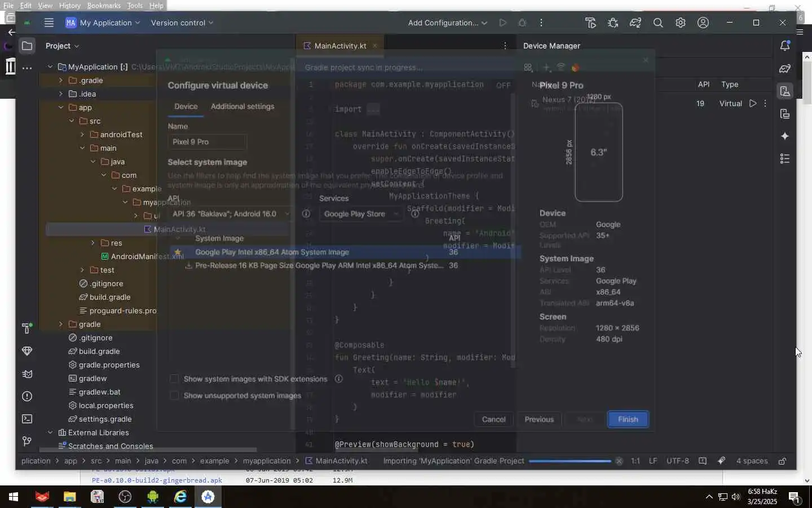Open IDE settings gear icon
Screen dimensions: 812x508
pyautogui.click(x=681, y=23)
